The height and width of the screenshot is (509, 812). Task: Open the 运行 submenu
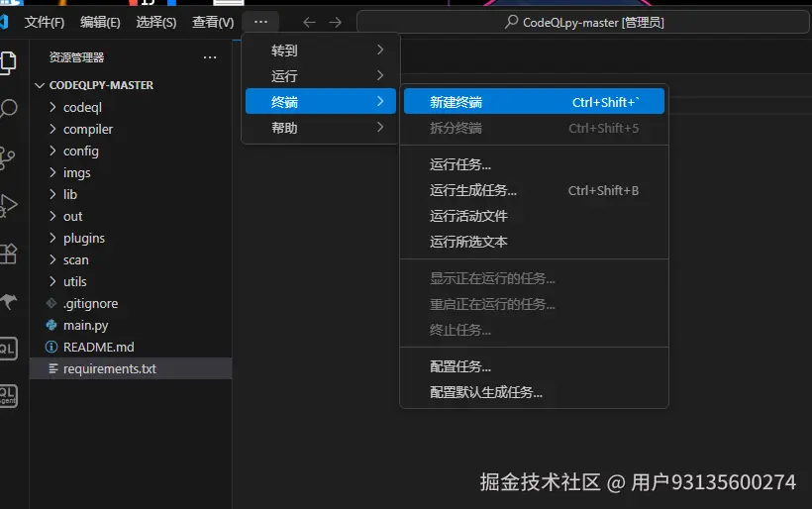point(321,76)
